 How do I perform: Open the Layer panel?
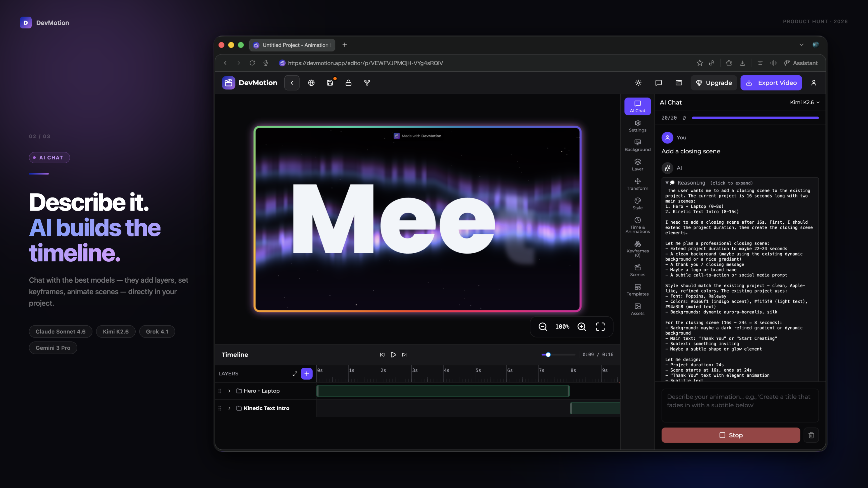tap(637, 164)
